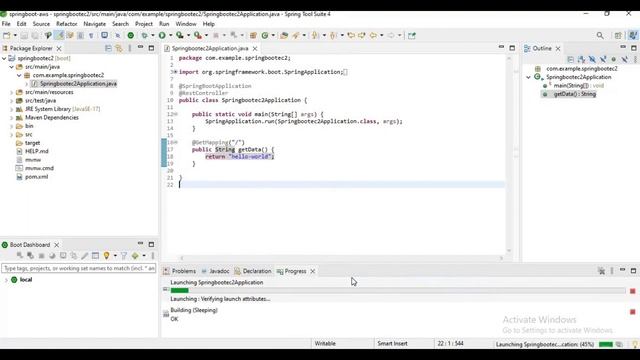640x360 pixels.
Task: Collapse Springbootec2Application in Outline
Action: pyautogui.click(x=529, y=77)
